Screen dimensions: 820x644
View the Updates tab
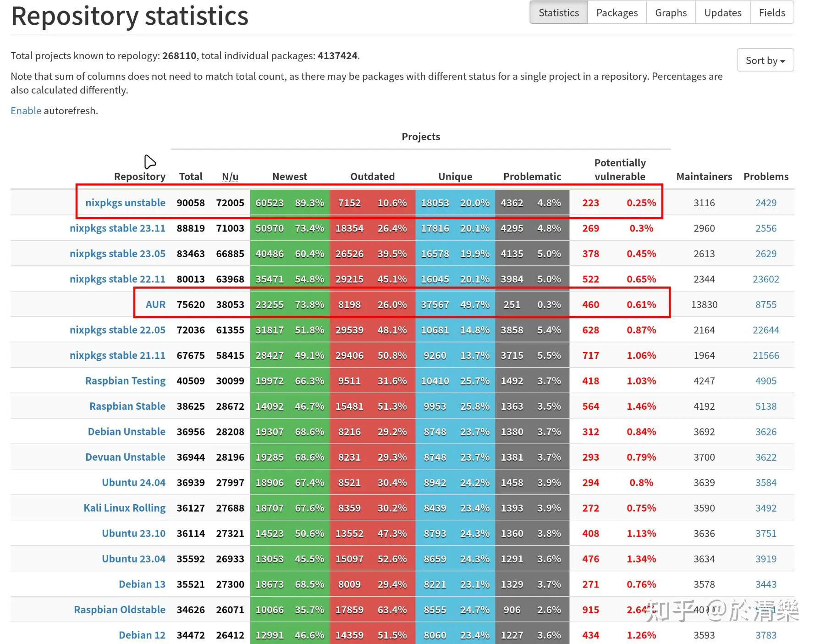723,12
